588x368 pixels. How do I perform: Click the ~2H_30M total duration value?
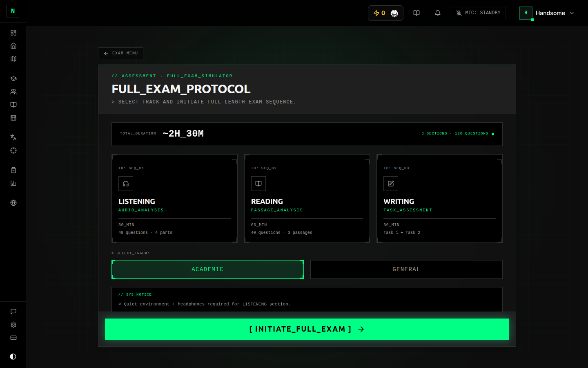point(183,134)
